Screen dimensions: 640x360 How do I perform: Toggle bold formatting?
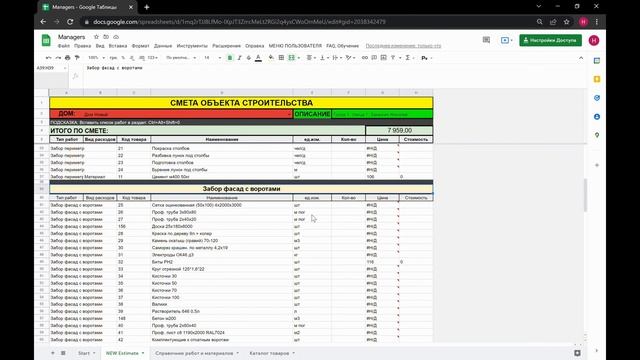point(230,58)
